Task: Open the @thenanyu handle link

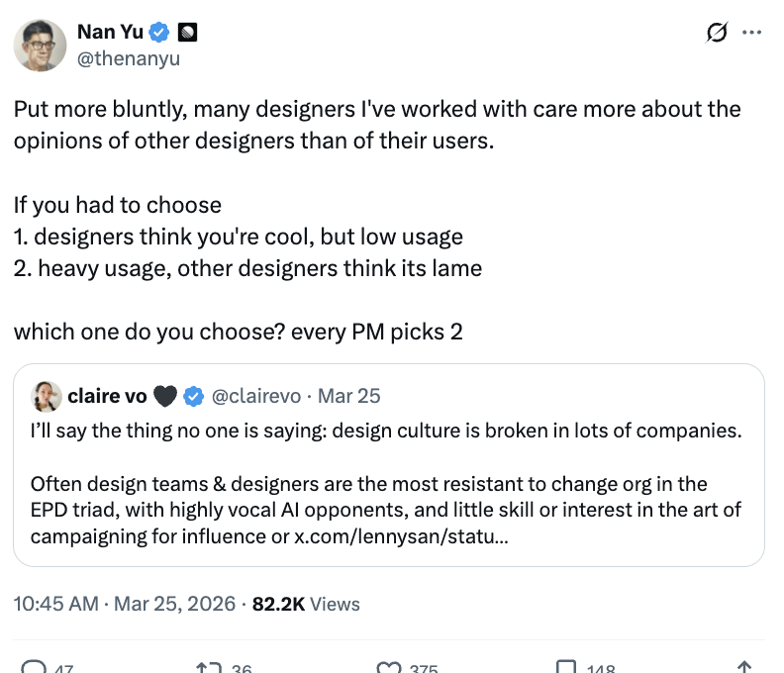Action: click(x=128, y=58)
